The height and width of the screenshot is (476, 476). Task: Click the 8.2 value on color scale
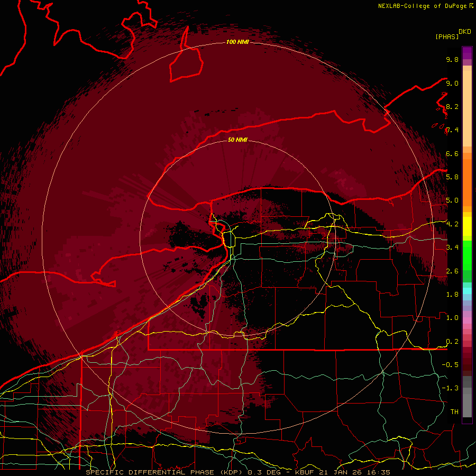(x=452, y=107)
